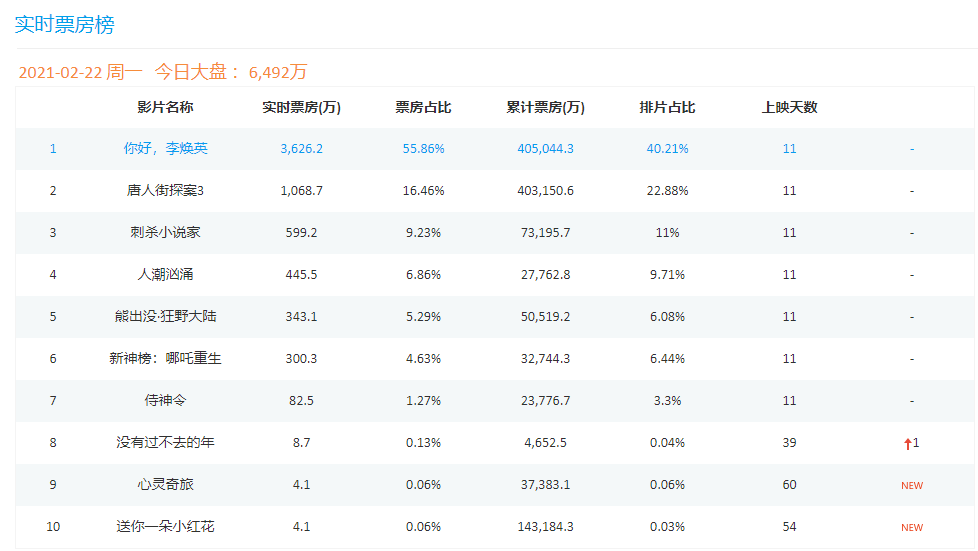Select the 侍神令 movie title
978x551 pixels.
[x=165, y=400]
